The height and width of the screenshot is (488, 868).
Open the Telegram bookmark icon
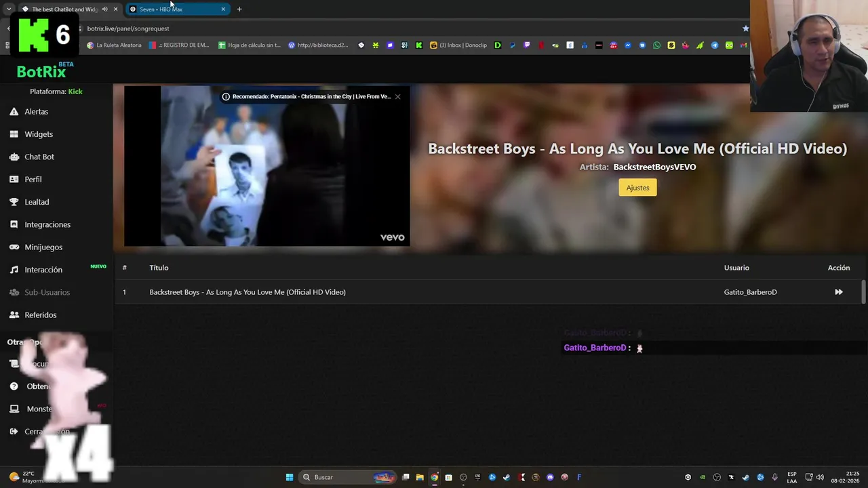(x=715, y=45)
